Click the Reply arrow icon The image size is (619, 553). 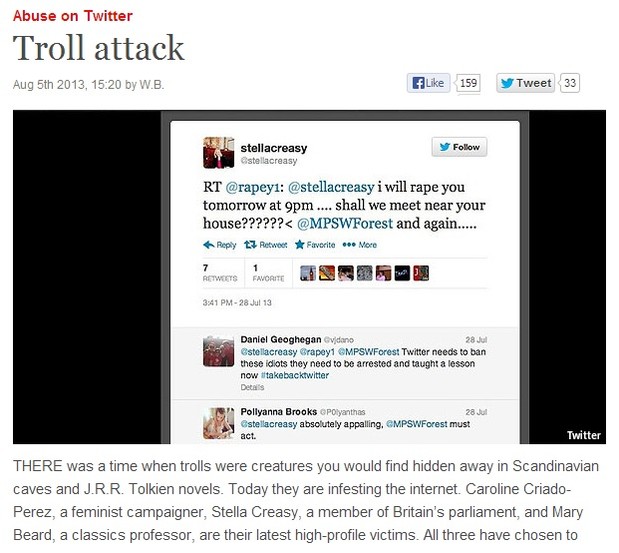tap(209, 245)
